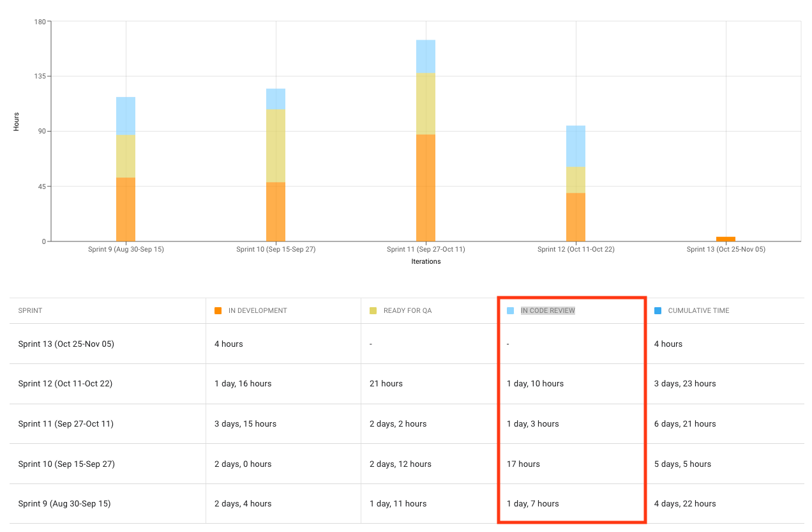
Task: Click Sprint 11 (Sep 27-Oct 11) axis label
Action: pyautogui.click(x=426, y=249)
